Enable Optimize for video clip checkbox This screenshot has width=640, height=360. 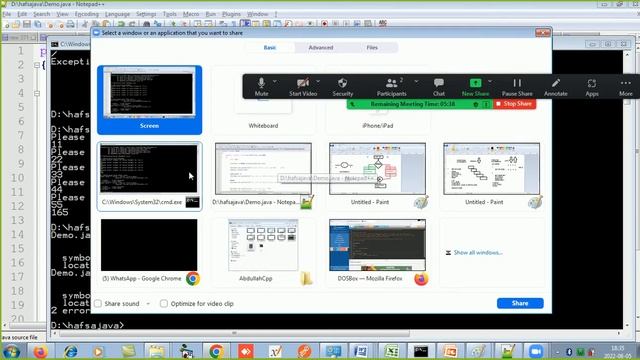coord(164,304)
